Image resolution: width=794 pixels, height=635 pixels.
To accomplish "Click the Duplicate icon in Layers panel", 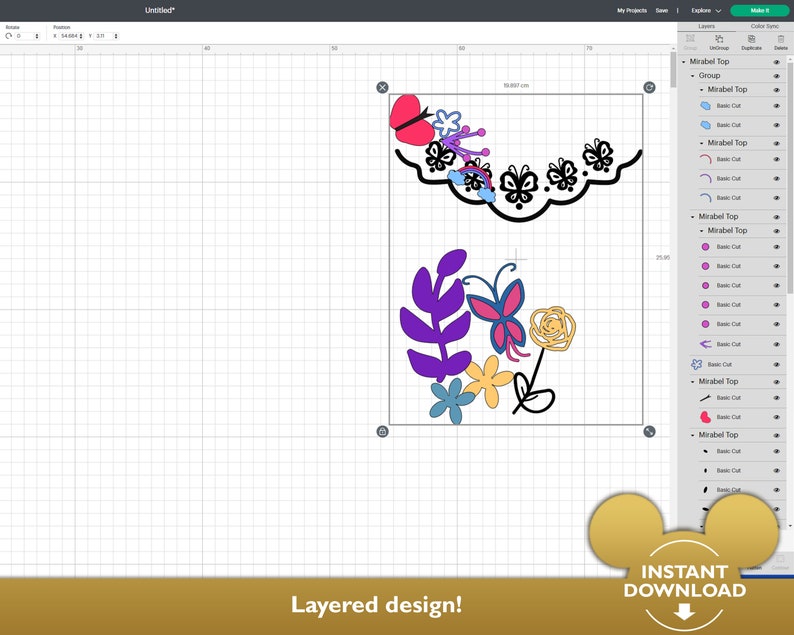I will coord(751,39).
